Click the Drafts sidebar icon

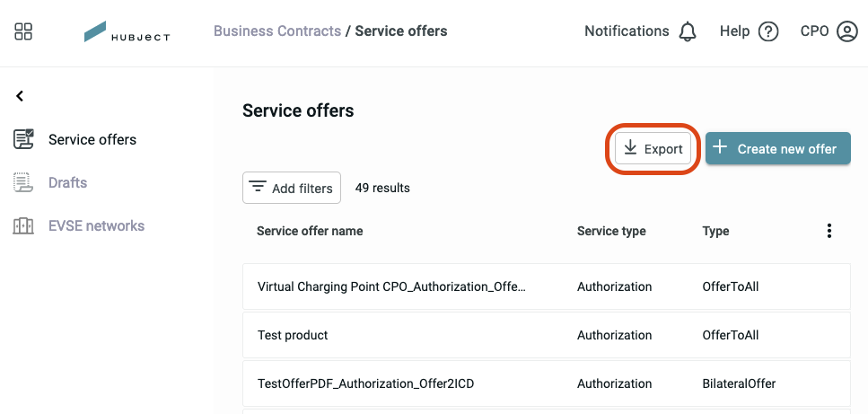pos(22,182)
